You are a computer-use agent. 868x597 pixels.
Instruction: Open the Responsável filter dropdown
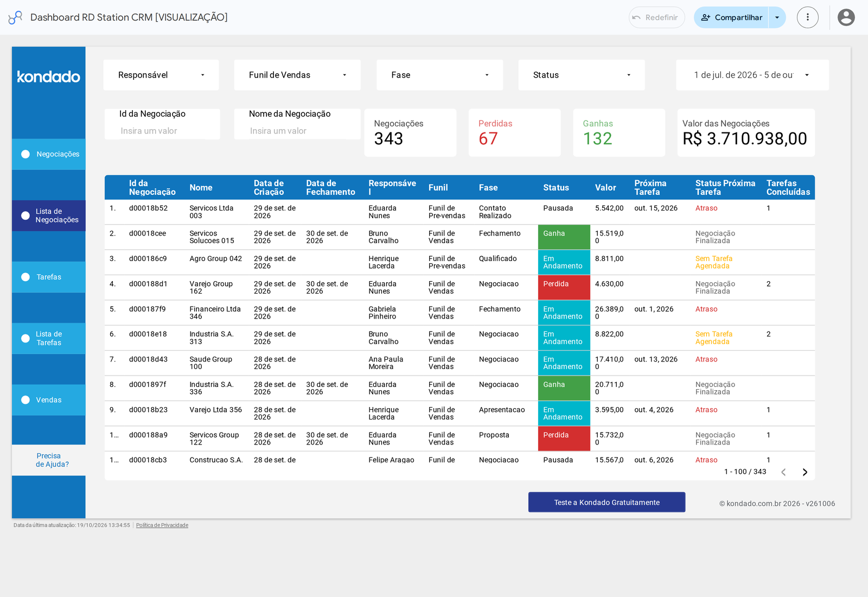(161, 75)
